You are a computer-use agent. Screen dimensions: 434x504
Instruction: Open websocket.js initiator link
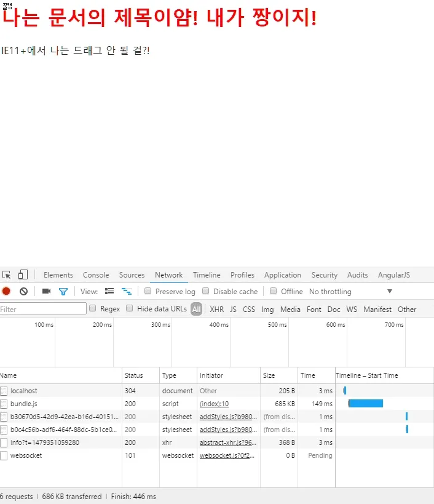[x=227, y=455]
